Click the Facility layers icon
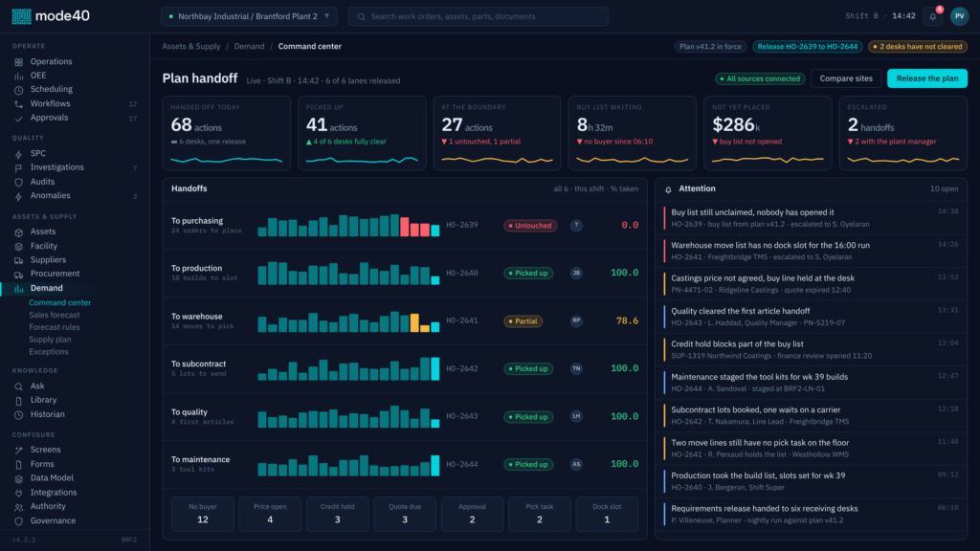This screenshot has width=980, height=551. click(19, 246)
